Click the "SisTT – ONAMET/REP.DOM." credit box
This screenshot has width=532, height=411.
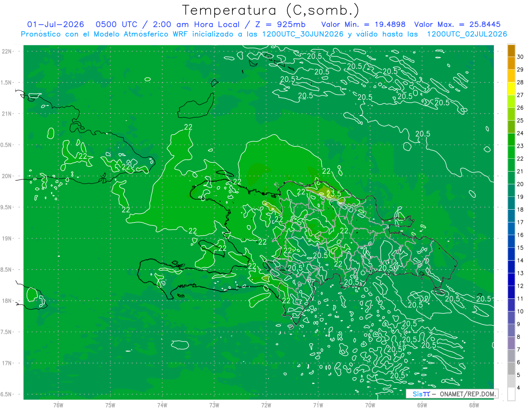(x=452, y=394)
